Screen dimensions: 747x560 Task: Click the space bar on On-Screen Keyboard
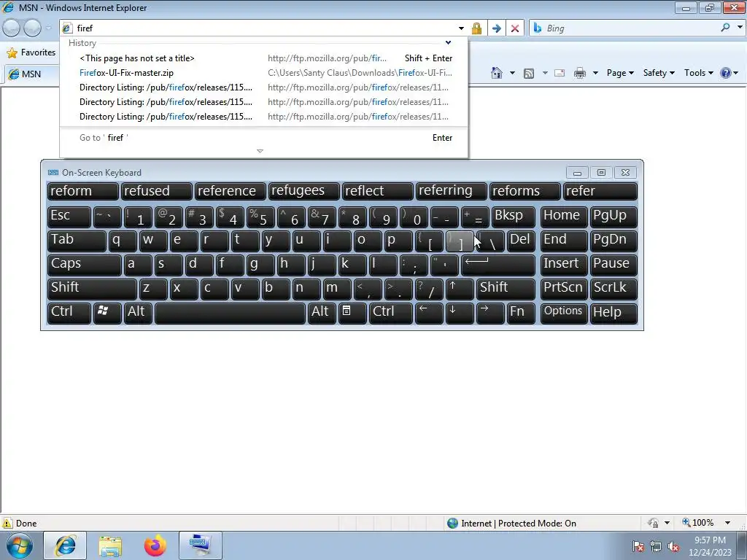230,313
